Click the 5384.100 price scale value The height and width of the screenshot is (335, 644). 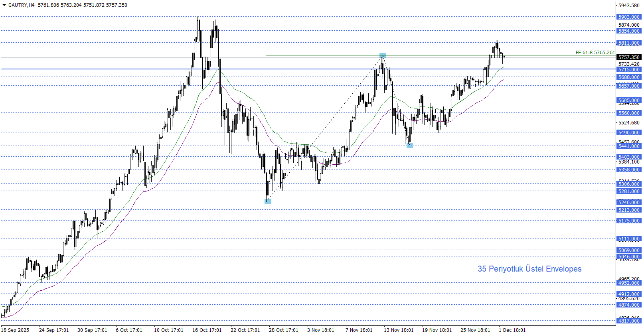tap(629, 162)
